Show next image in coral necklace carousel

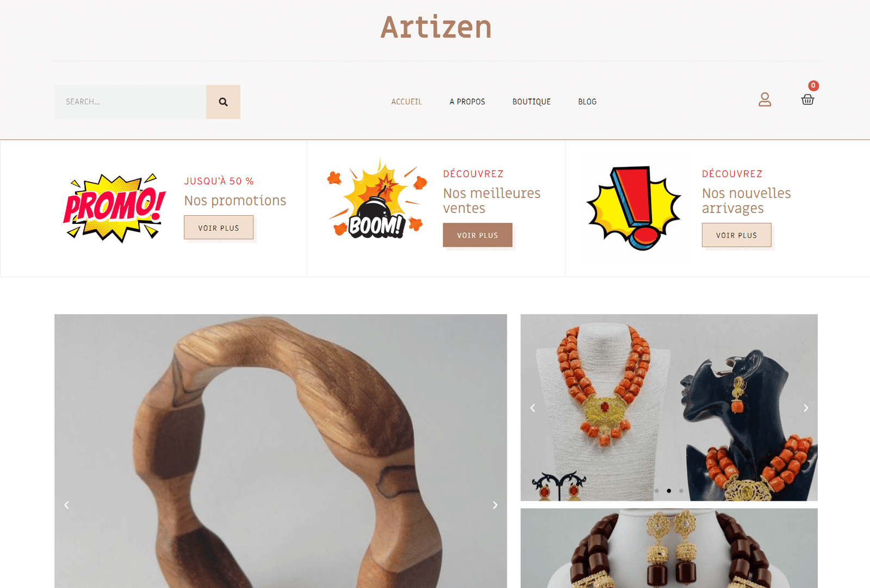(x=806, y=408)
